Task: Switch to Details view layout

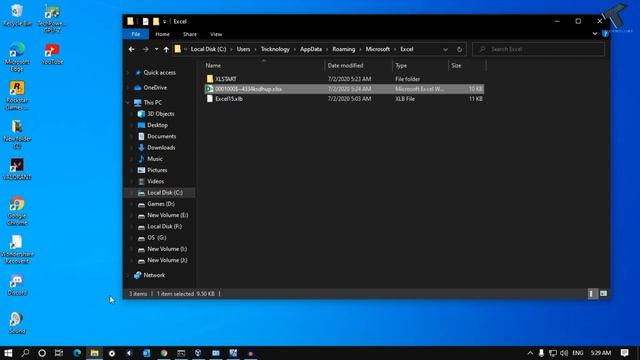Action: pyautogui.click(x=592, y=293)
